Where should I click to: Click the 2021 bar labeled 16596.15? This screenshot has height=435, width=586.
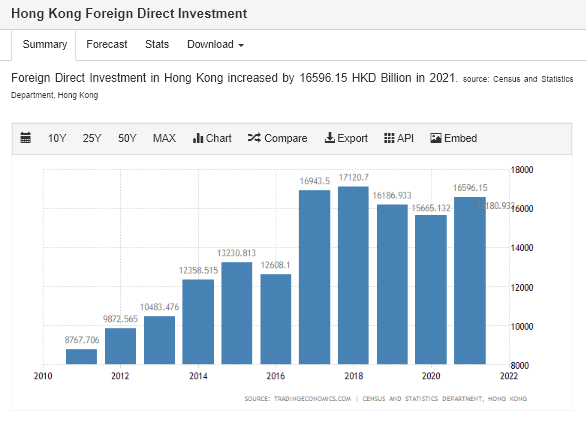pos(470,280)
